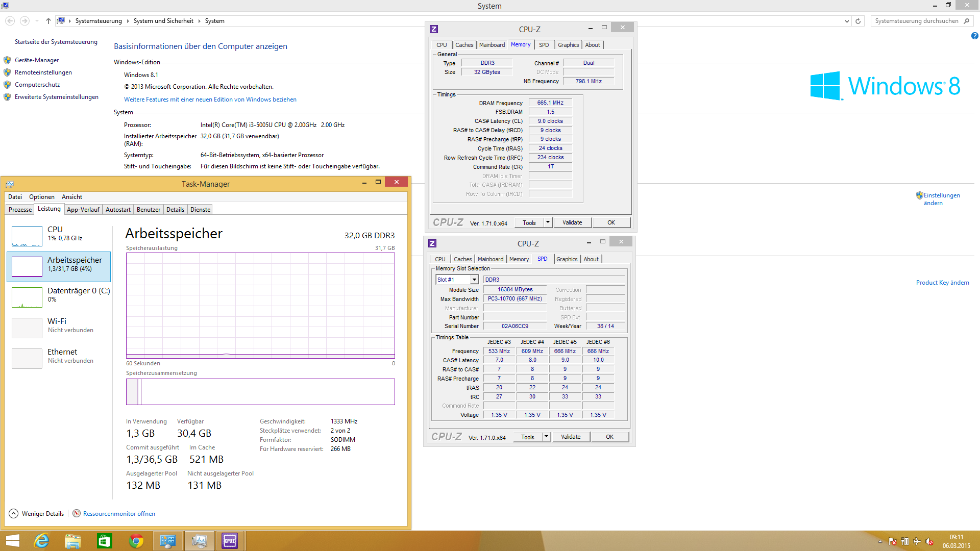Open the Optionen menu in Task-Manager

41,197
